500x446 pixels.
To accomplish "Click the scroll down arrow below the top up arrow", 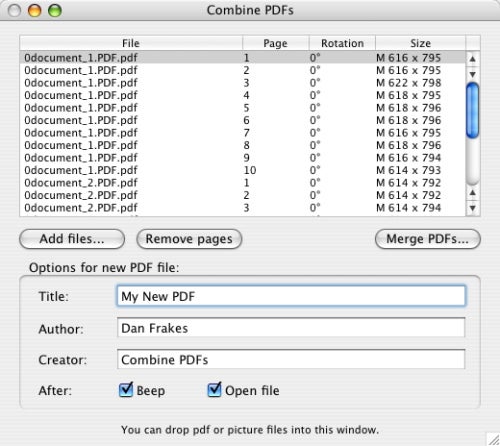I will pyautogui.click(x=473, y=74).
